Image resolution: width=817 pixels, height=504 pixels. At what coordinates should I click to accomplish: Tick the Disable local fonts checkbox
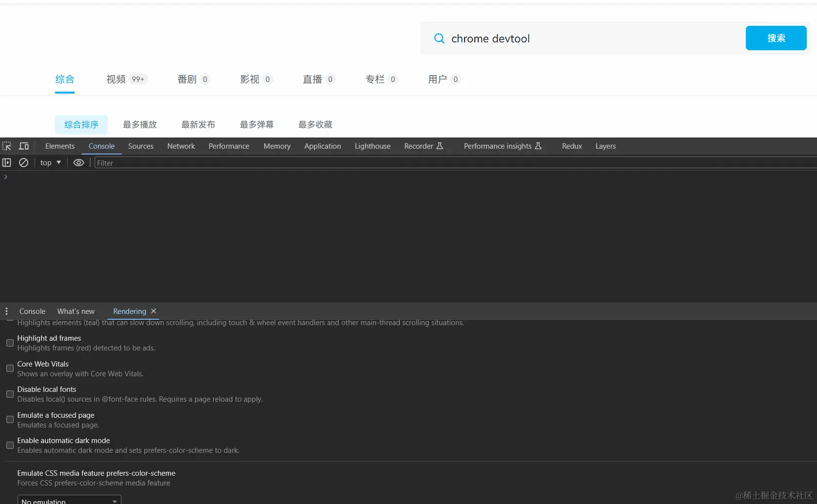10,394
